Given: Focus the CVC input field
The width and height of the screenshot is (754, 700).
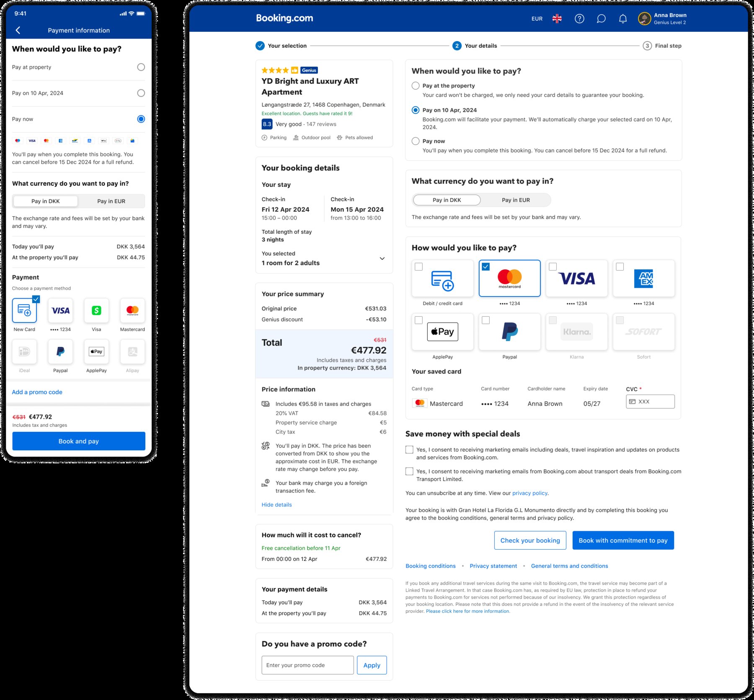Looking at the screenshot, I should point(651,401).
